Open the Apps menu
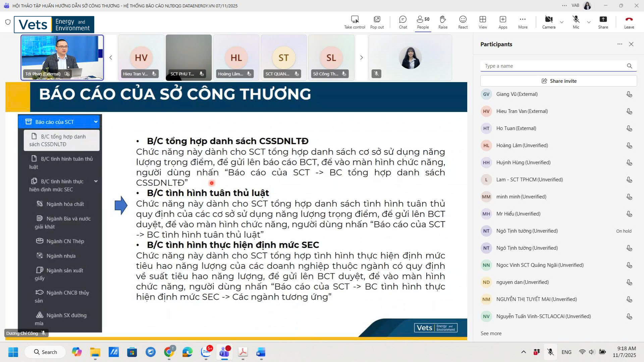Screen dimensions: 644x362 click(502, 22)
